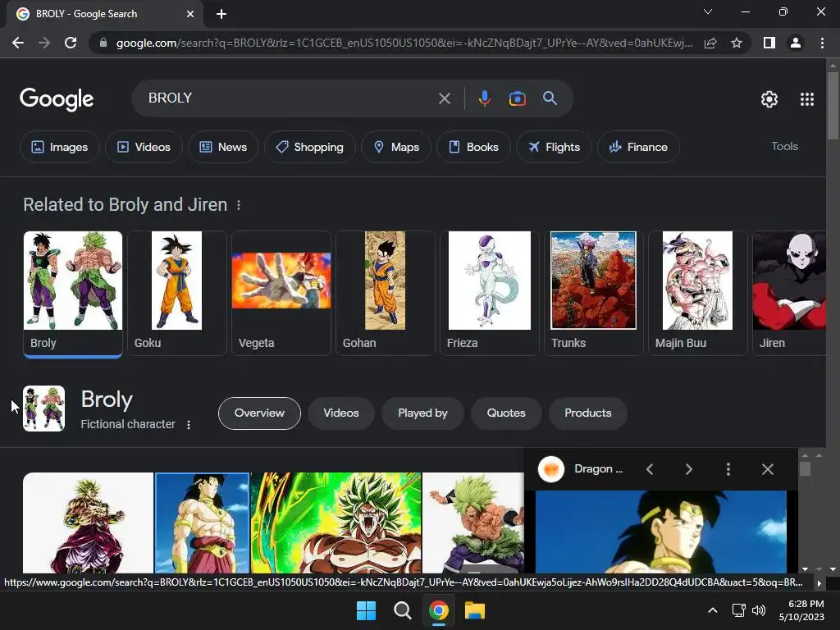Open Chrome's three-dot menu

point(822,43)
